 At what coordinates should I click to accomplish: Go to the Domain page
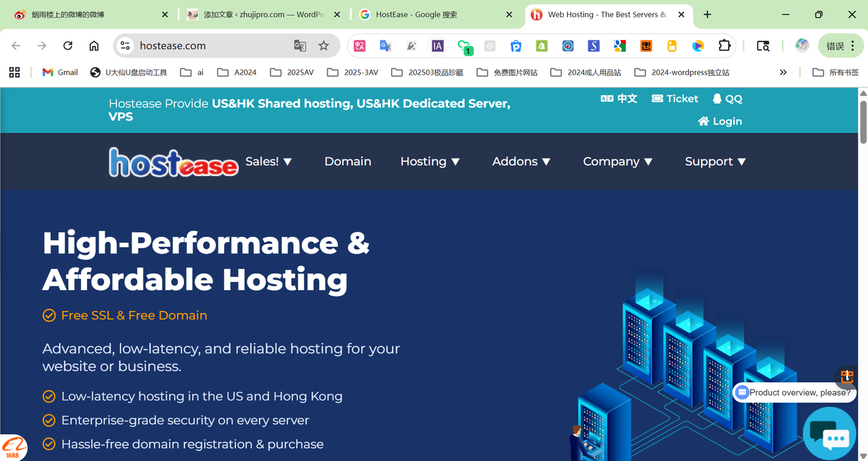tap(348, 162)
